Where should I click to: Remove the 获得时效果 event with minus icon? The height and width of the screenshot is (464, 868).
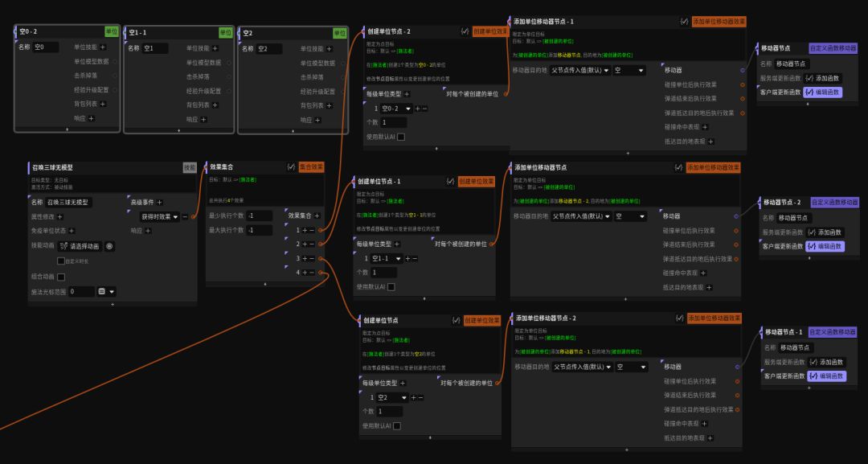(x=185, y=216)
